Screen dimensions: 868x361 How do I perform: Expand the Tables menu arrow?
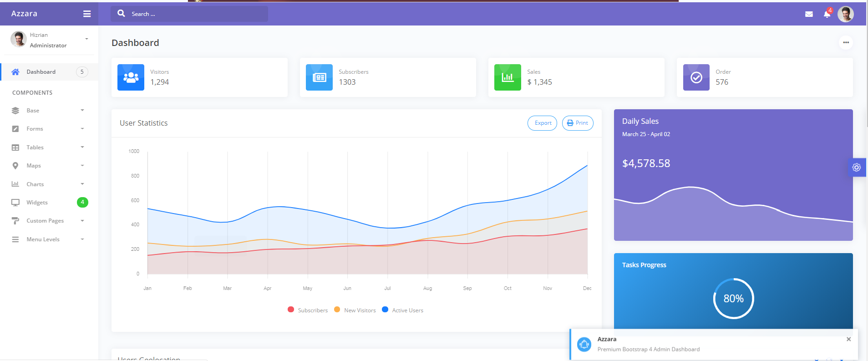point(82,147)
